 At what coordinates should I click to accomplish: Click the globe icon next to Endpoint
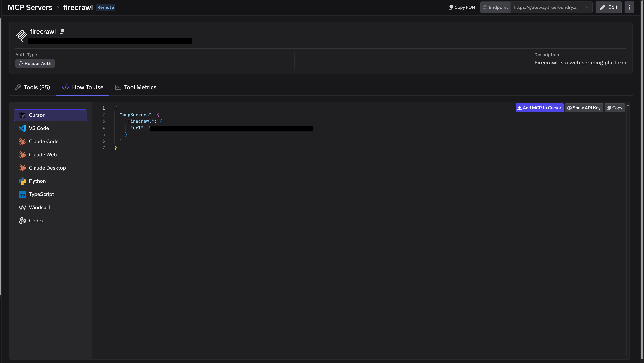(485, 7)
